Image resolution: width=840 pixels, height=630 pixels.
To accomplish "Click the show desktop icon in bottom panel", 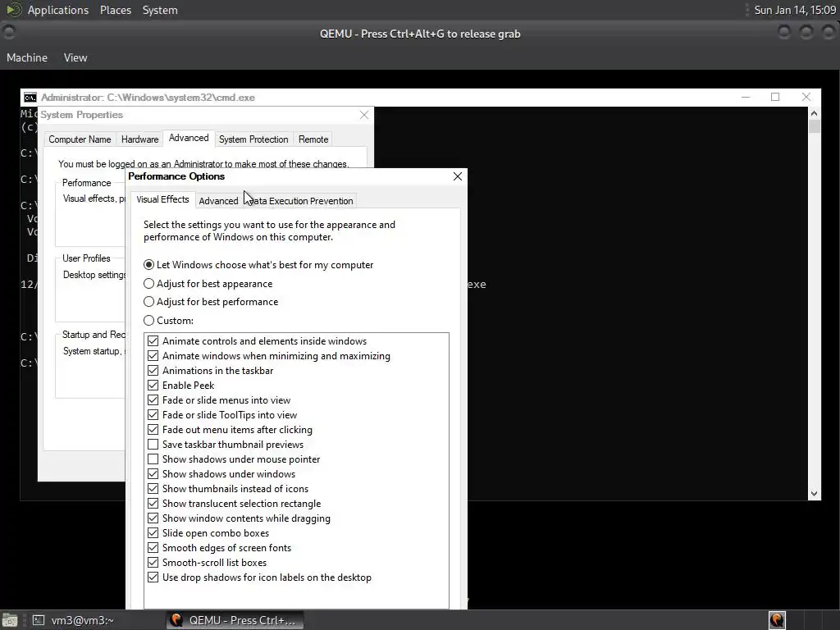I will tap(10, 620).
